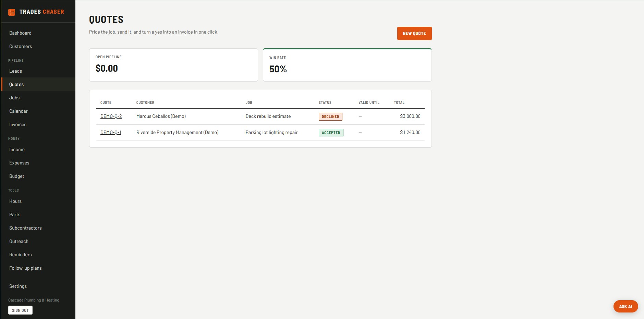Click the Accepted status badge
Image resolution: width=644 pixels, height=319 pixels.
[331, 133]
